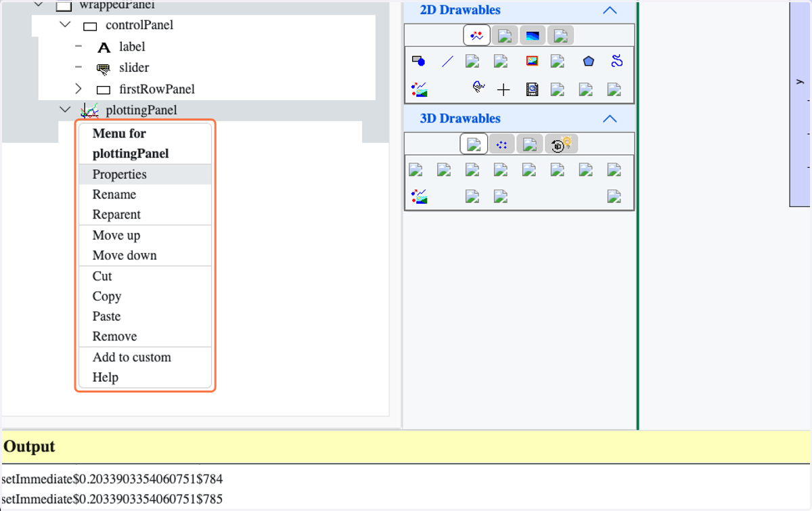Pick the blue line segment drawable
The image size is (812, 511).
click(x=447, y=62)
